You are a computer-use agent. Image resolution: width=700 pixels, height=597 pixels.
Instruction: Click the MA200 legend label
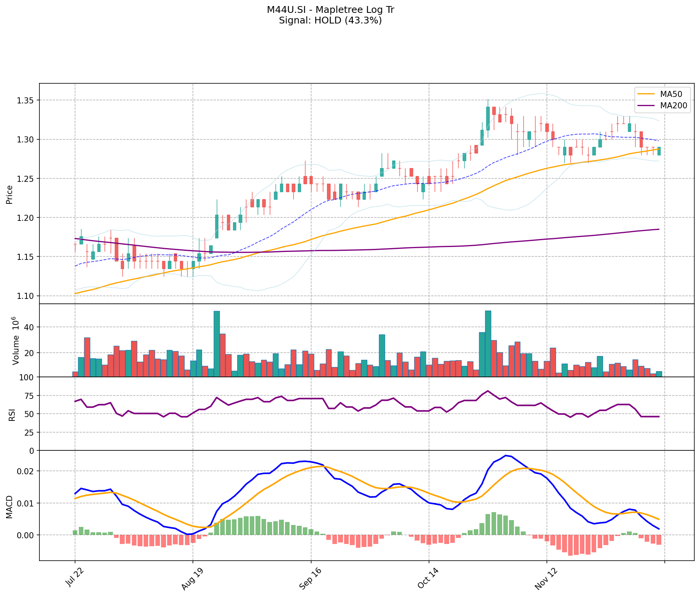click(673, 106)
